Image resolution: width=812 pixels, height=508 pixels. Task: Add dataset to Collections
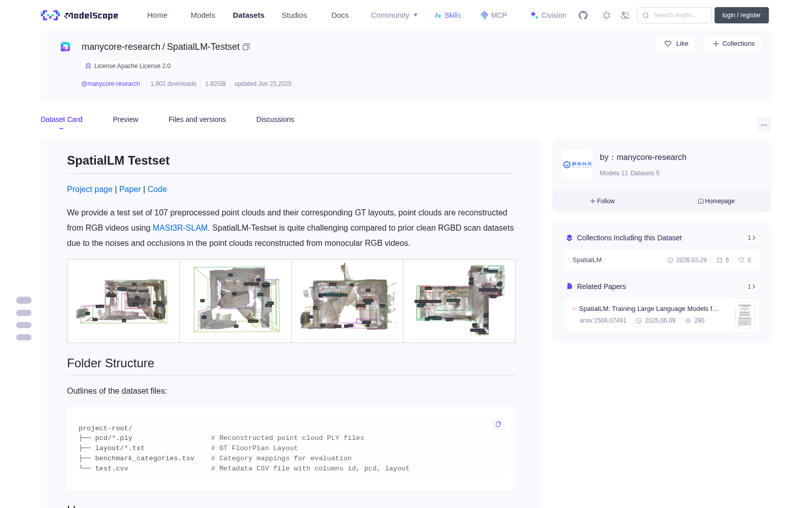pyautogui.click(x=733, y=44)
